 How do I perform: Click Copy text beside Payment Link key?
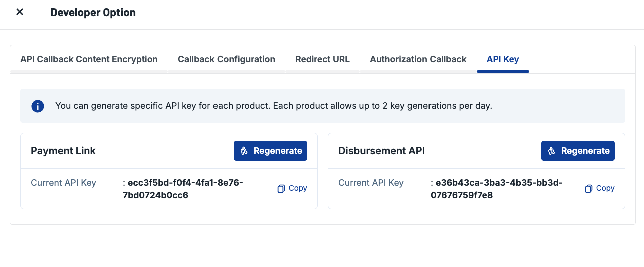pos(298,188)
